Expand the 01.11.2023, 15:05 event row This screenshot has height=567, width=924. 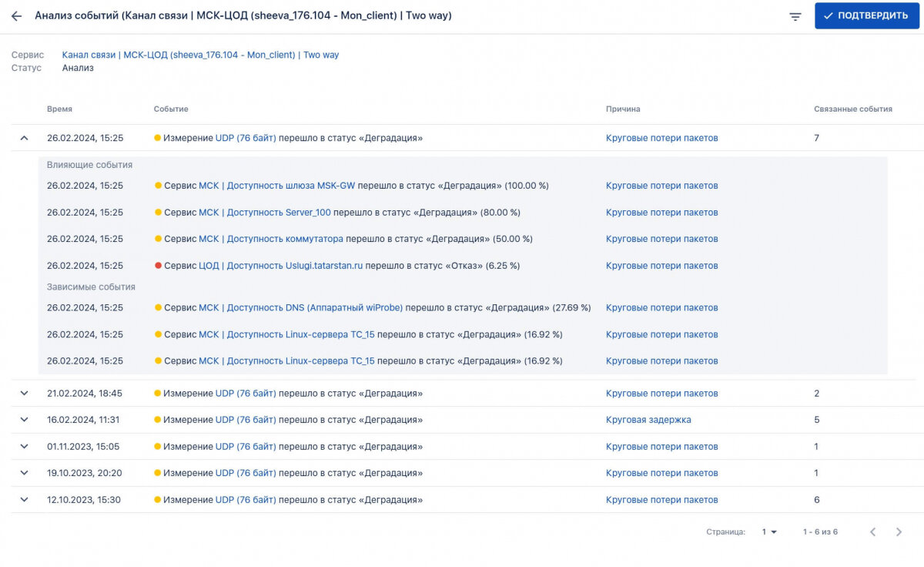tap(24, 446)
